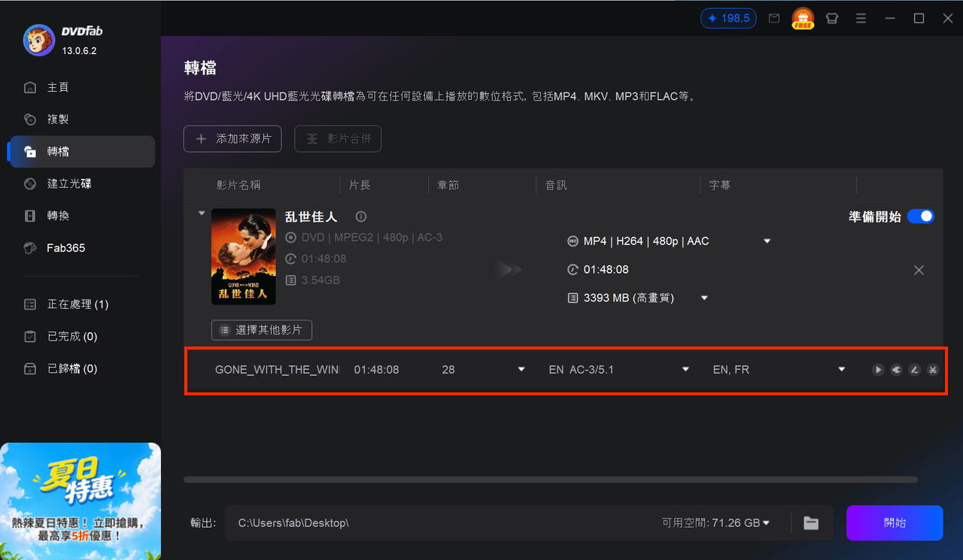
Task: Click the FREE gift box icon
Action: 803,19
